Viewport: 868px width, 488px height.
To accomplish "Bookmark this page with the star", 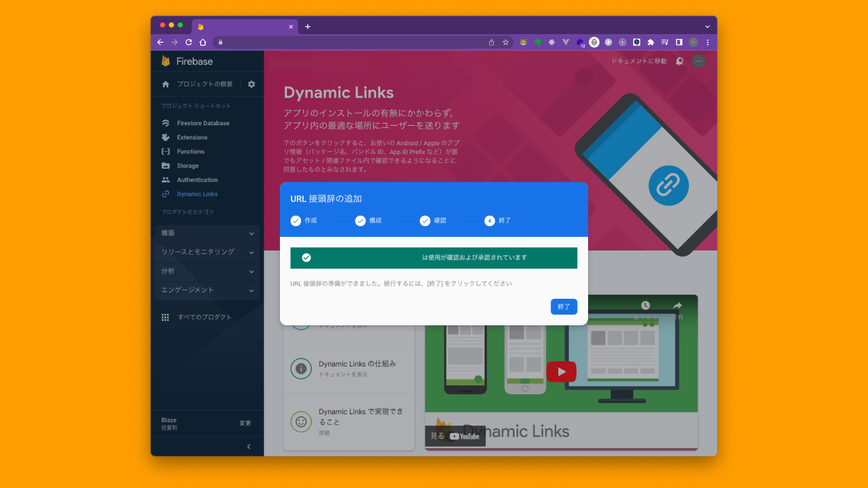I will click(506, 42).
